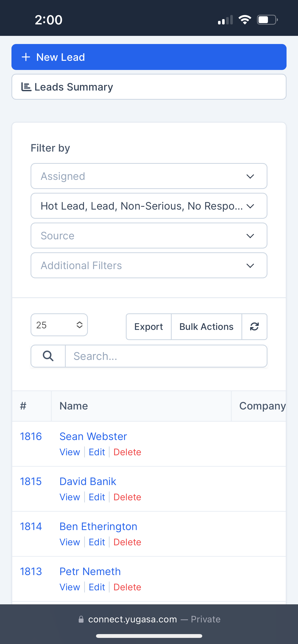The height and width of the screenshot is (644, 298).
Task: Create a New Lead
Action: [149, 57]
